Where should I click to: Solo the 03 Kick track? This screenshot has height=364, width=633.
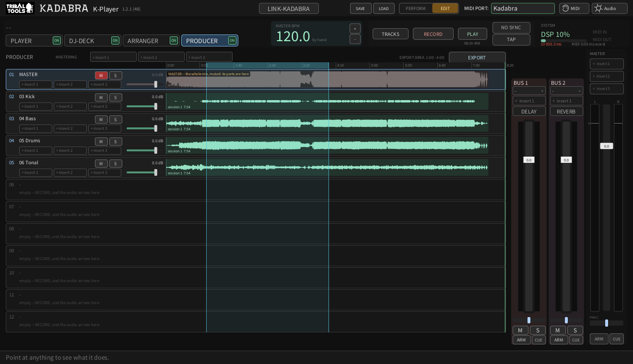point(116,97)
